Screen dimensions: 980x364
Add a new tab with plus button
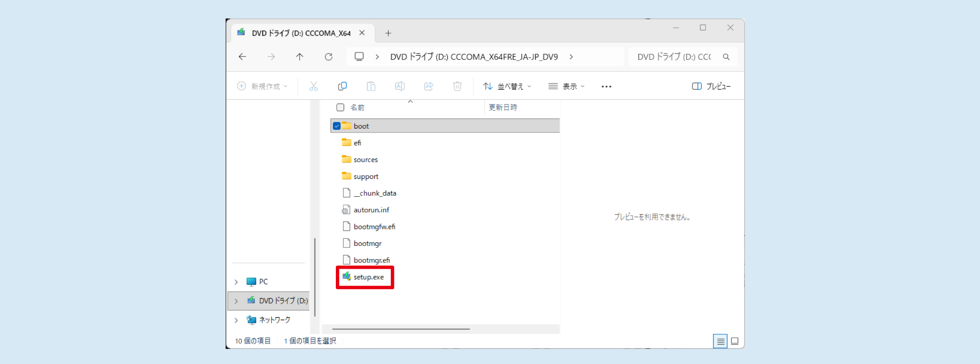388,33
